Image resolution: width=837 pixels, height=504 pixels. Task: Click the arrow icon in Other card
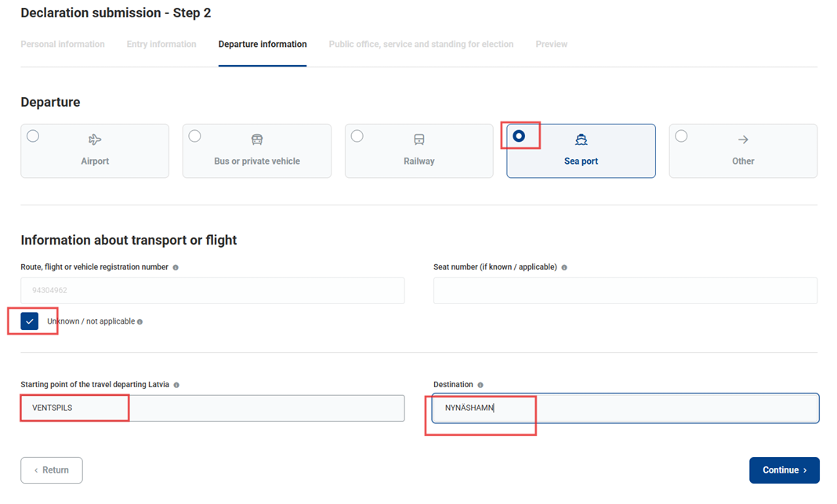point(743,140)
